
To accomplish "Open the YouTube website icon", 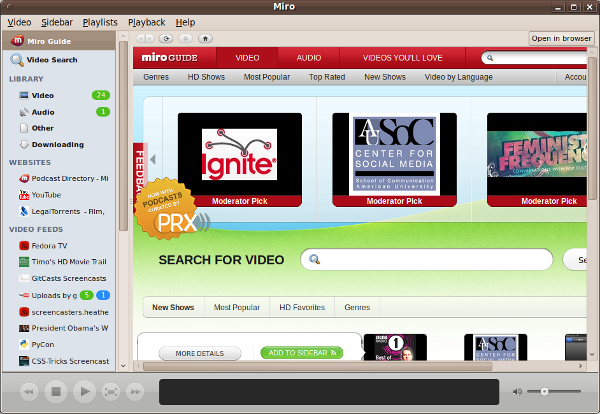I will point(24,195).
